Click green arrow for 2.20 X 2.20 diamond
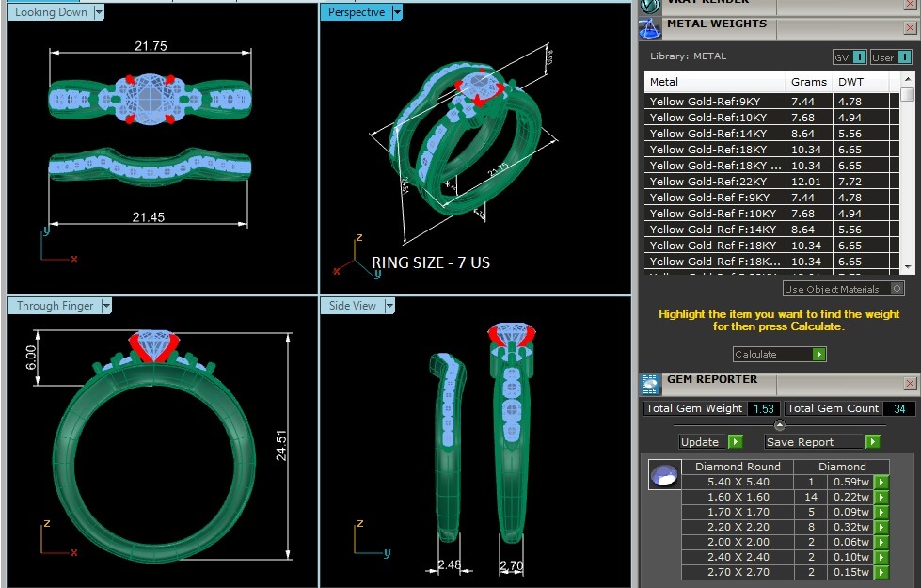Viewport: 921px width, 588px height. [x=881, y=528]
